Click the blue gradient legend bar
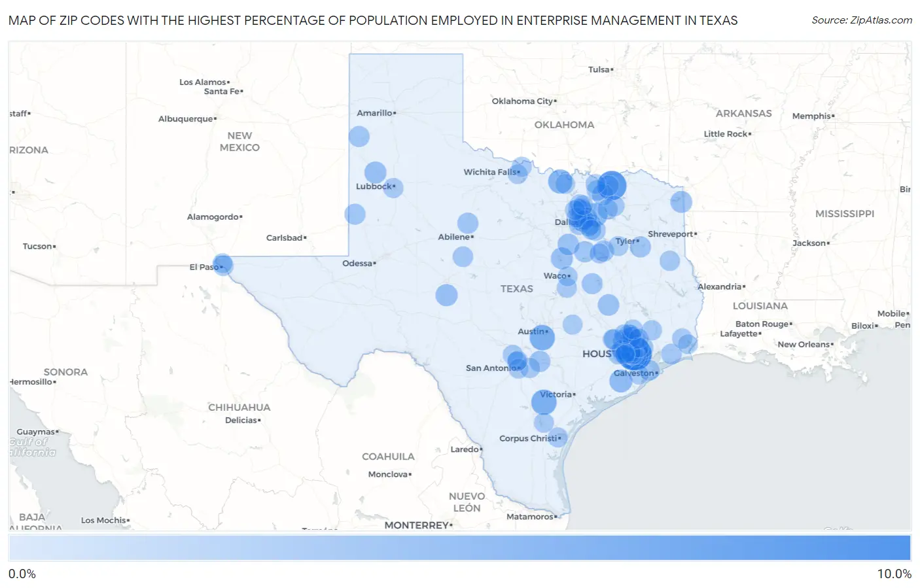The image size is (920, 588). pos(459,548)
